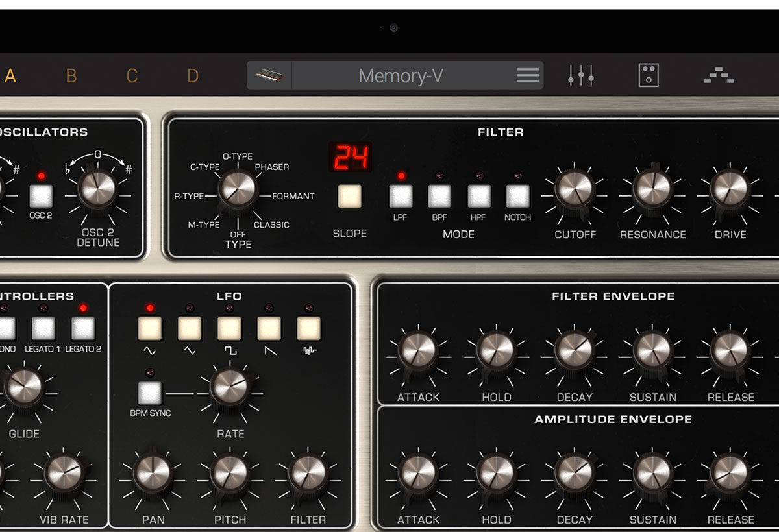The width and height of the screenshot is (779, 532).
Task: Select the sawtooth LFO waveform button
Action: coord(269,329)
